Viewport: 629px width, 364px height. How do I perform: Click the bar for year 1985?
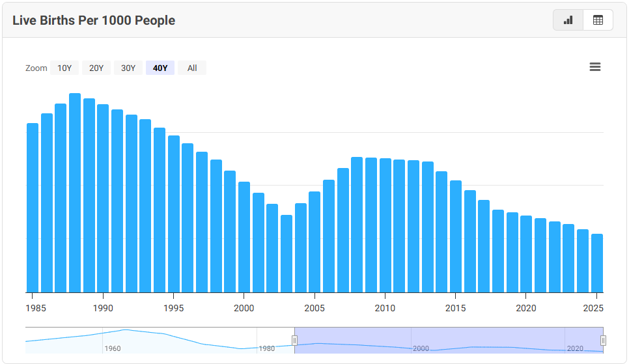tap(33, 208)
